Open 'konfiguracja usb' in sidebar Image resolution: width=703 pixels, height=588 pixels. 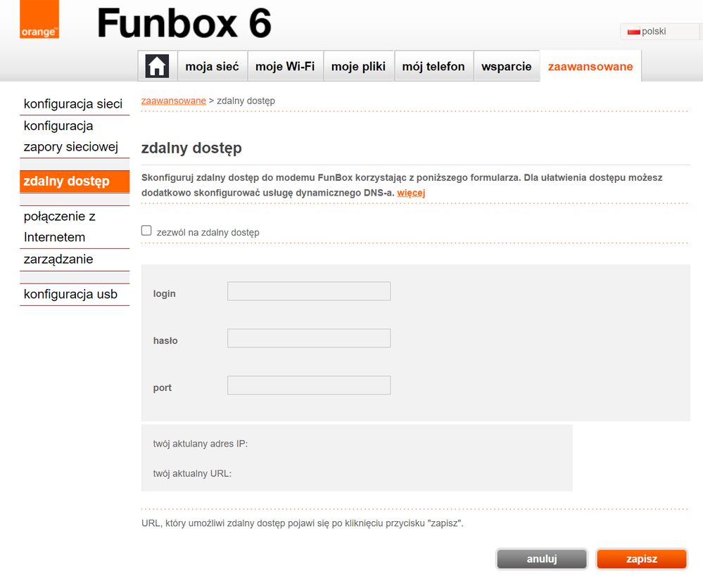click(70, 294)
